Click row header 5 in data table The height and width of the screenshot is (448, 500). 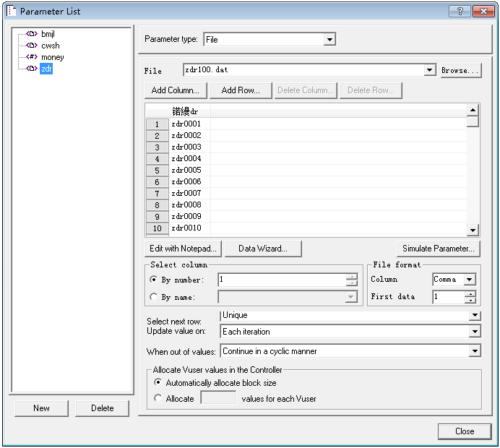click(x=157, y=171)
